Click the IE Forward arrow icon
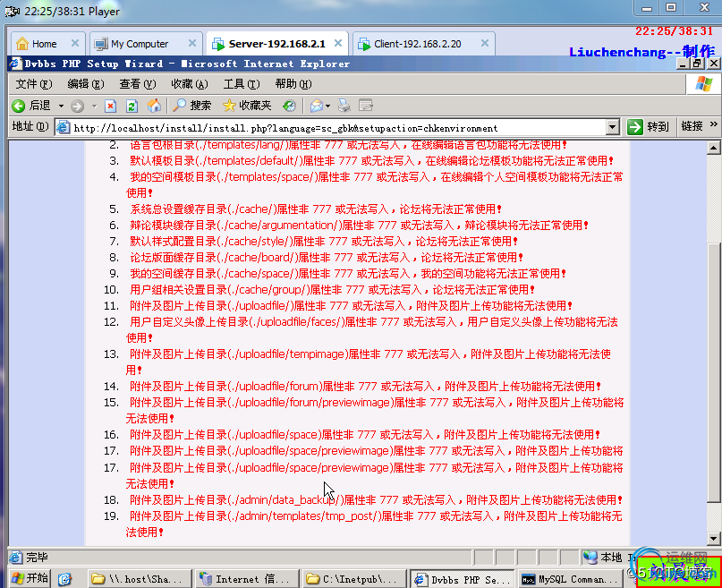722x588 pixels. click(x=77, y=106)
